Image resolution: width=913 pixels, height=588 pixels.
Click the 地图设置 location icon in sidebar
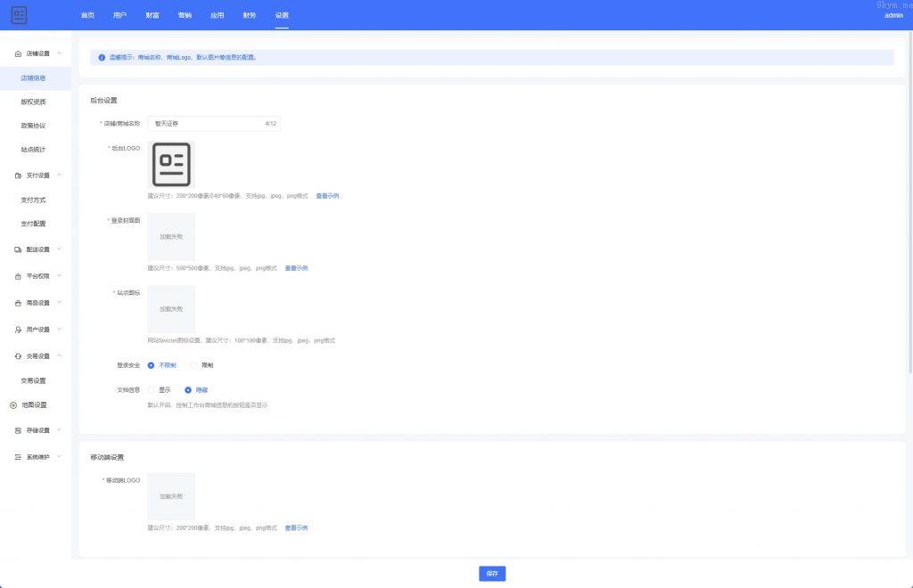[x=13, y=404]
